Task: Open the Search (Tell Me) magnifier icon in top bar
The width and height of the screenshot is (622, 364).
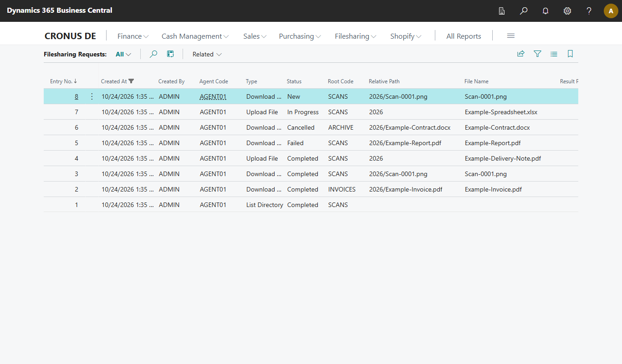Action: (x=524, y=10)
